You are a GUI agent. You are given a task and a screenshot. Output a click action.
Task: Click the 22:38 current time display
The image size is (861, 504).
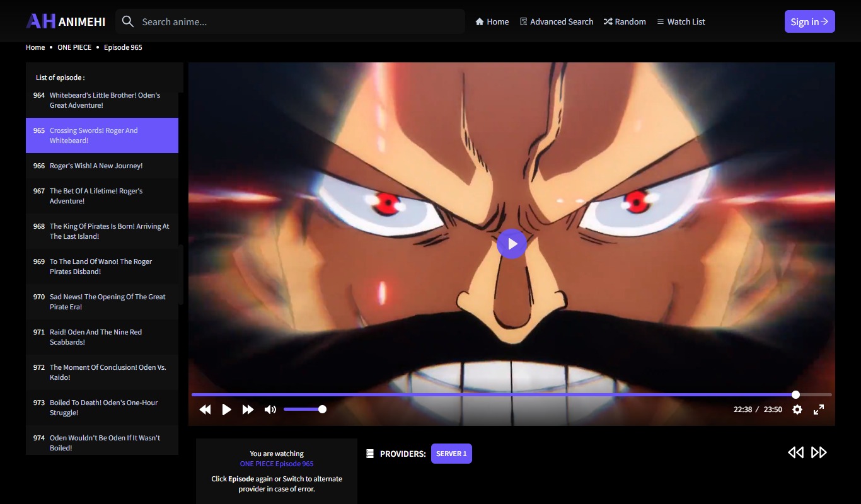pyautogui.click(x=743, y=409)
